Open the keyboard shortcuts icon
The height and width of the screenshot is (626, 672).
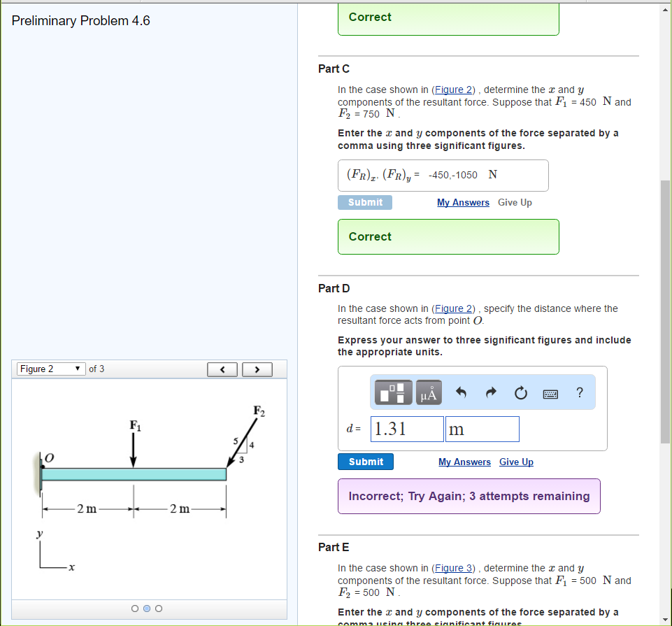[550, 394]
